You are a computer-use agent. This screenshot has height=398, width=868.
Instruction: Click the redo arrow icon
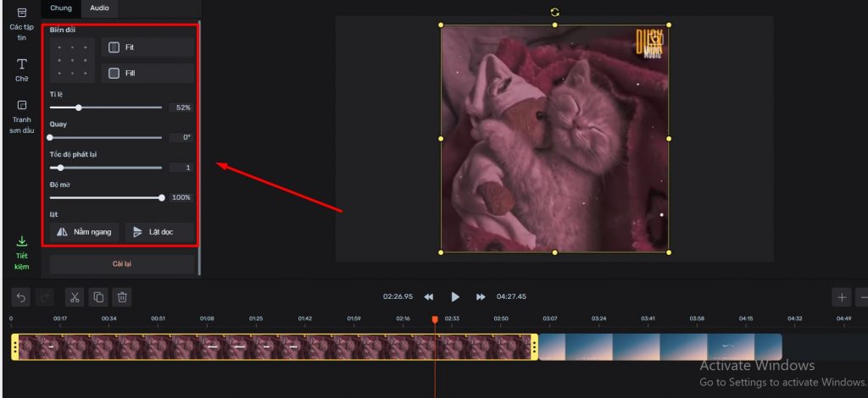coord(45,297)
